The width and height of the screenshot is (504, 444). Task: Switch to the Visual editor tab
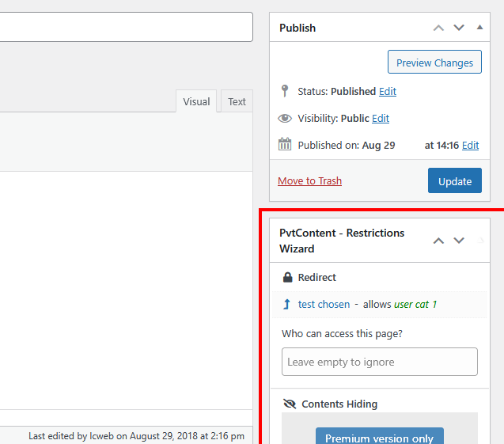point(196,101)
